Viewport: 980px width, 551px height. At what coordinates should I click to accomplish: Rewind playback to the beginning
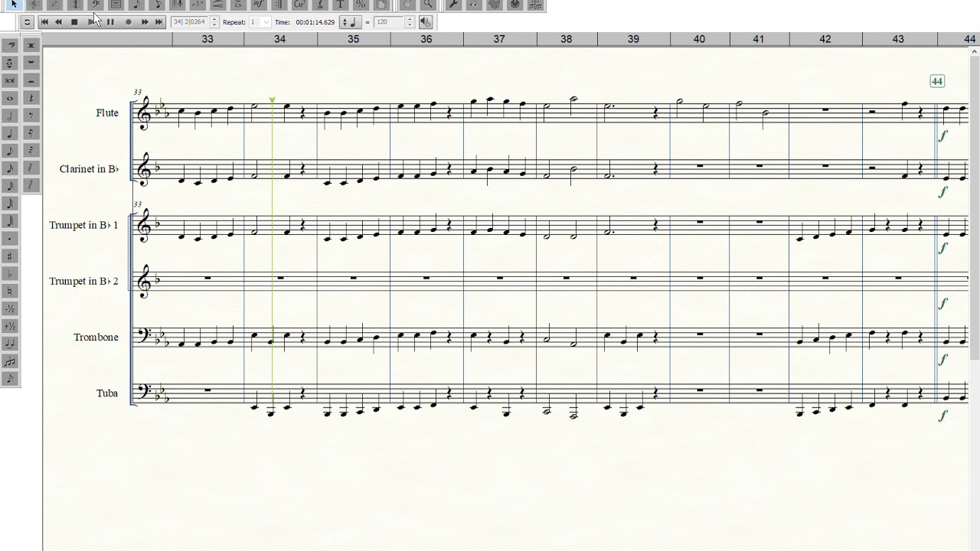[x=44, y=22]
